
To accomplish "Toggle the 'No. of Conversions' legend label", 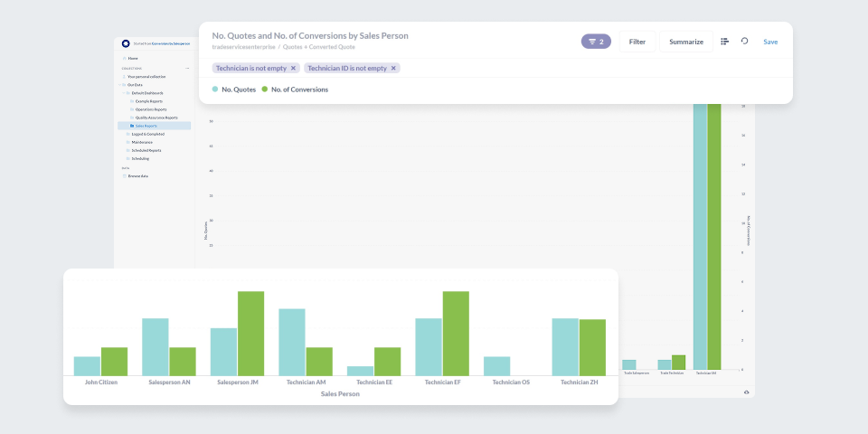I will pos(299,90).
